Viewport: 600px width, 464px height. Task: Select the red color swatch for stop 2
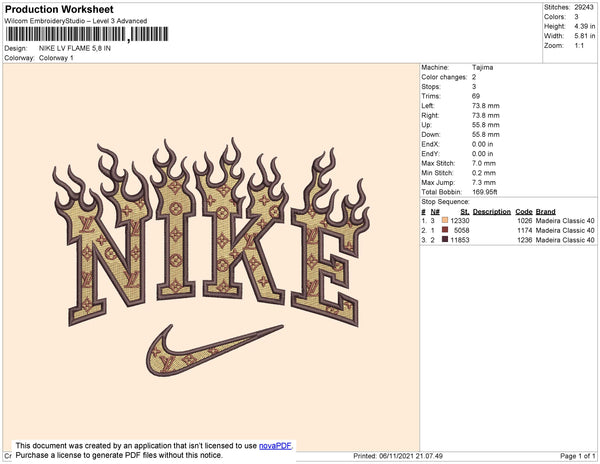(445, 230)
